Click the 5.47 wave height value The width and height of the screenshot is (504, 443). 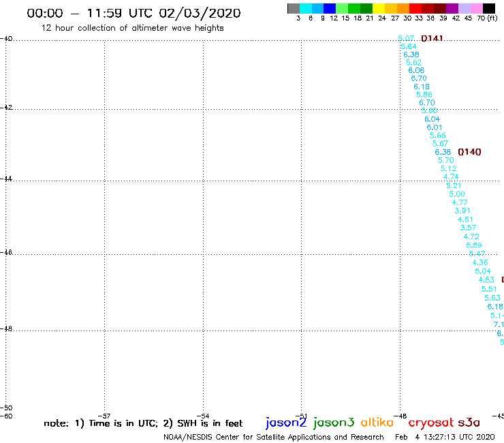pyautogui.click(x=477, y=254)
